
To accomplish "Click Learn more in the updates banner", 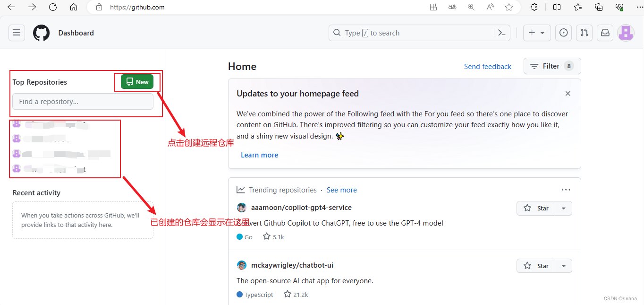I will [259, 155].
